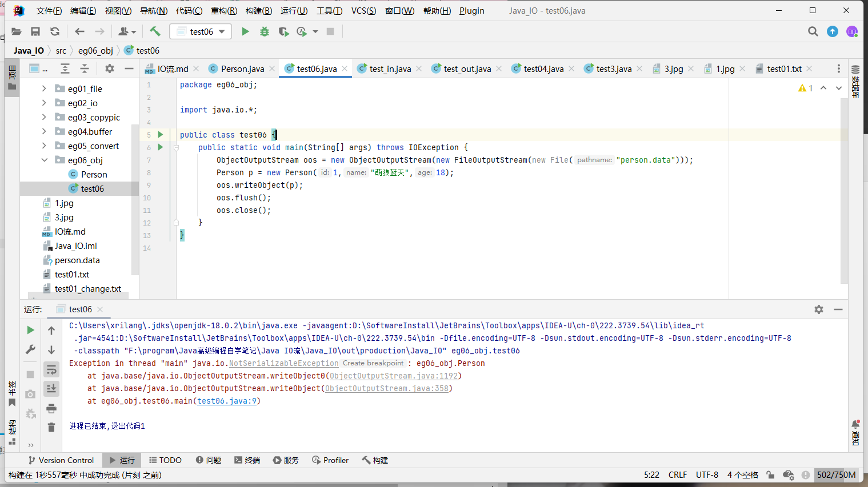Toggle scroll to end of console
This screenshot has width=868, height=487.
pyautogui.click(x=51, y=389)
